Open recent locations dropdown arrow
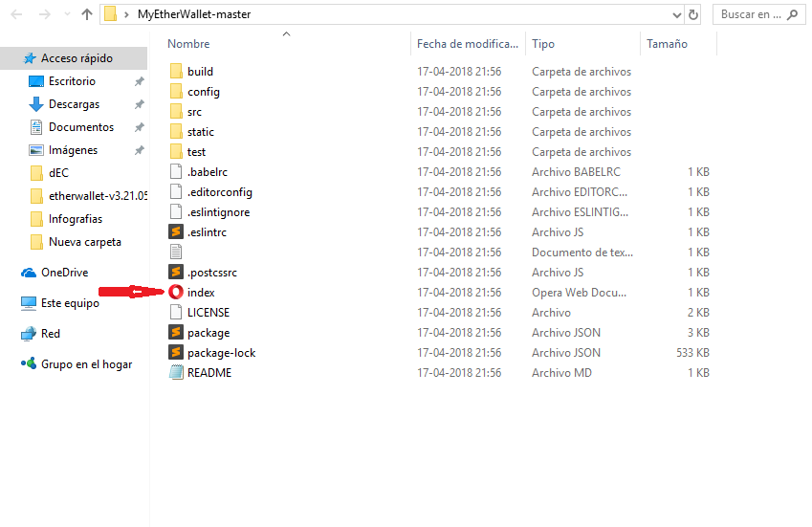 (x=67, y=14)
